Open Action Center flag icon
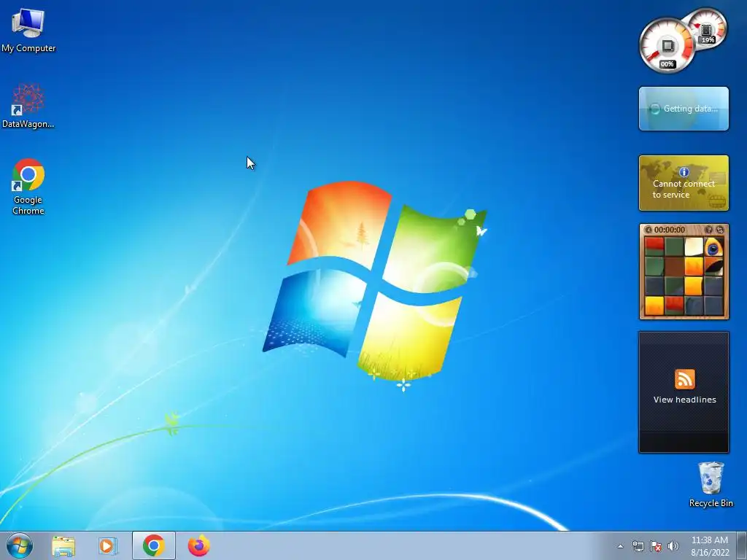The width and height of the screenshot is (747, 560). [x=656, y=546]
